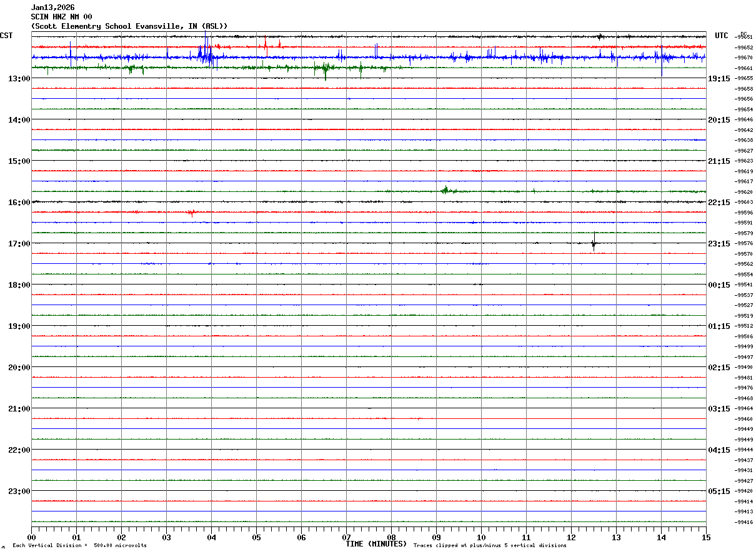Click the DC offset value -99464
Viewport: 756px width, 554px height.
coord(744,408)
